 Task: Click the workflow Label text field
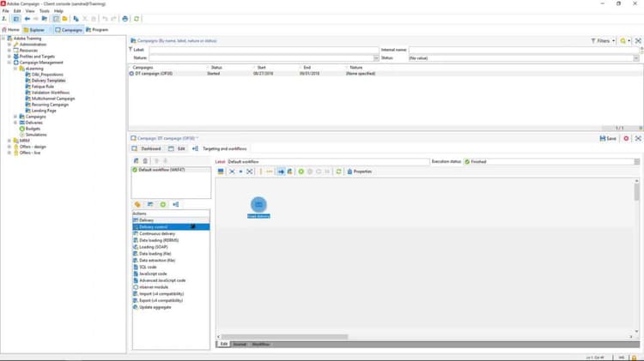pyautogui.click(x=328, y=161)
